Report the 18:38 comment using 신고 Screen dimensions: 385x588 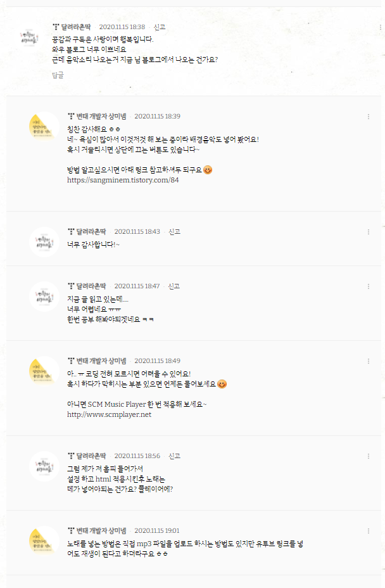point(160,27)
